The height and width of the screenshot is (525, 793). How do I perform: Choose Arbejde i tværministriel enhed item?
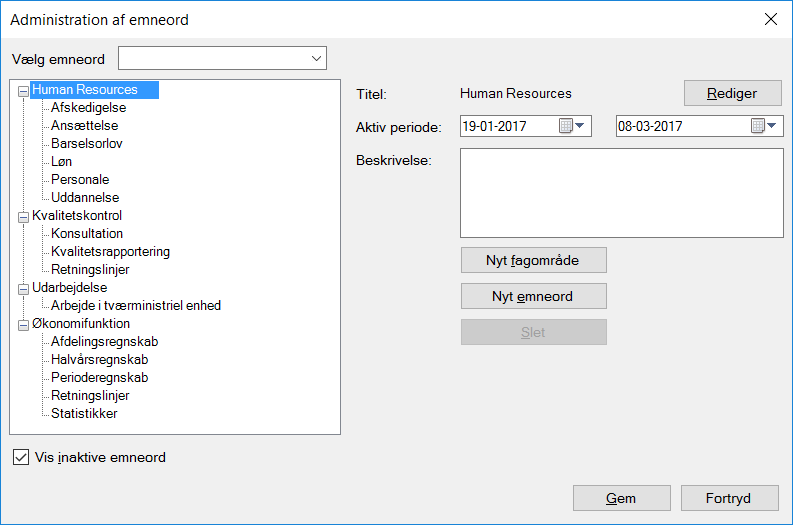click(136, 306)
